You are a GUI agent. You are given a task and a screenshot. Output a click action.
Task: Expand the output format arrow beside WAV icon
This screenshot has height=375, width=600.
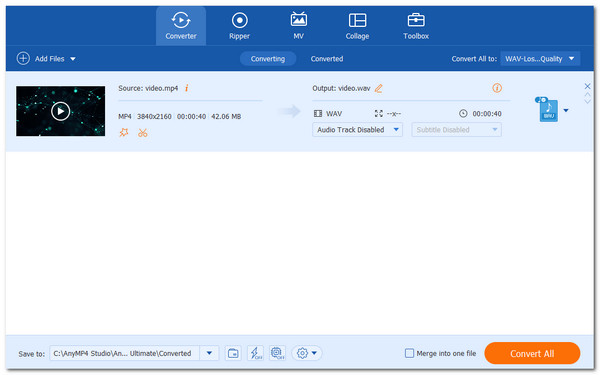pyautogui.click(x=566, y=111)
